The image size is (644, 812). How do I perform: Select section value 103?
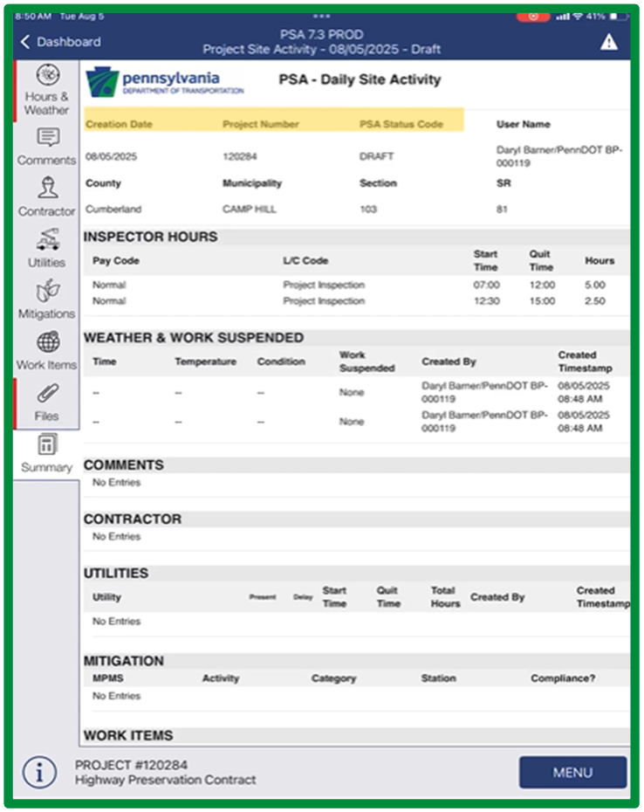click(368, 210)
